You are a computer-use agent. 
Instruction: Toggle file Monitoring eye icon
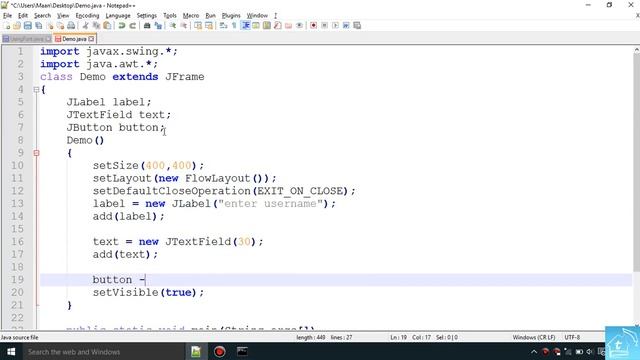[x=299, y=26]
